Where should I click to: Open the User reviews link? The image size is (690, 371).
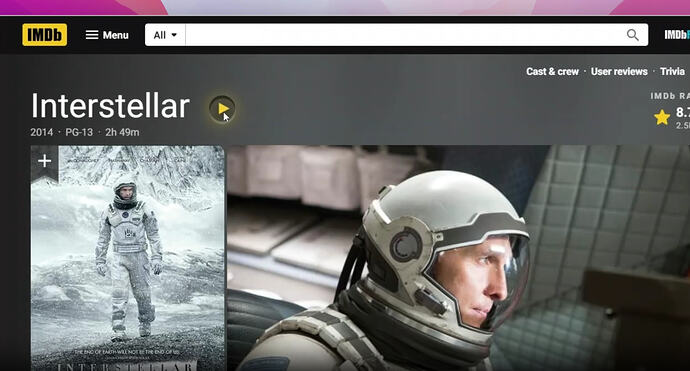pyautogui.click(x=619, y=71)
